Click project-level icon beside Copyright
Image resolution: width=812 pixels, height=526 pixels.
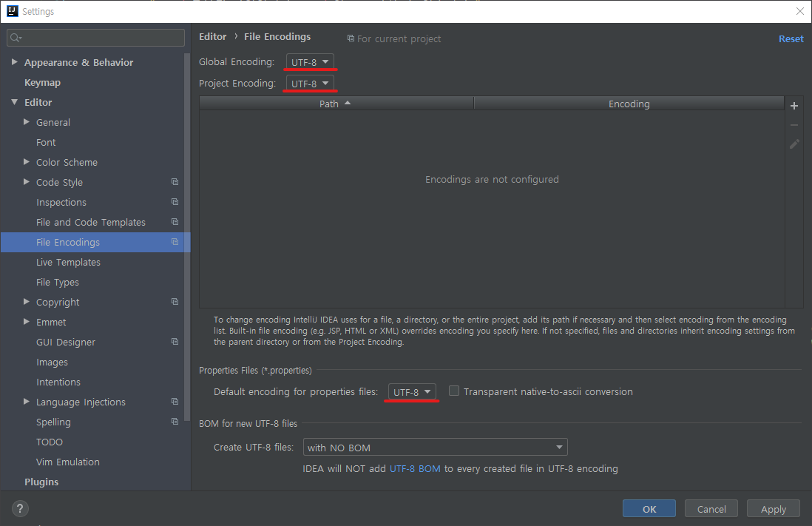coord(175,302)
